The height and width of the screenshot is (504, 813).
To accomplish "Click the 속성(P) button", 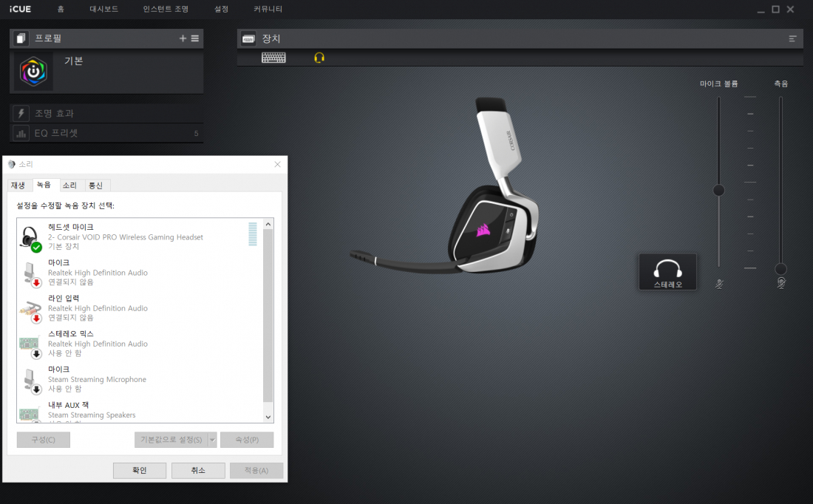I will pos(247,440).
